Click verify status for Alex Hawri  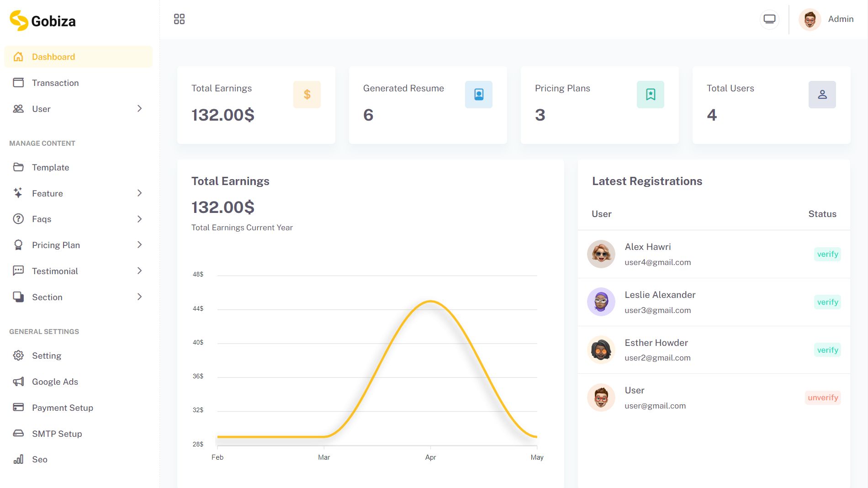point(827,254)
